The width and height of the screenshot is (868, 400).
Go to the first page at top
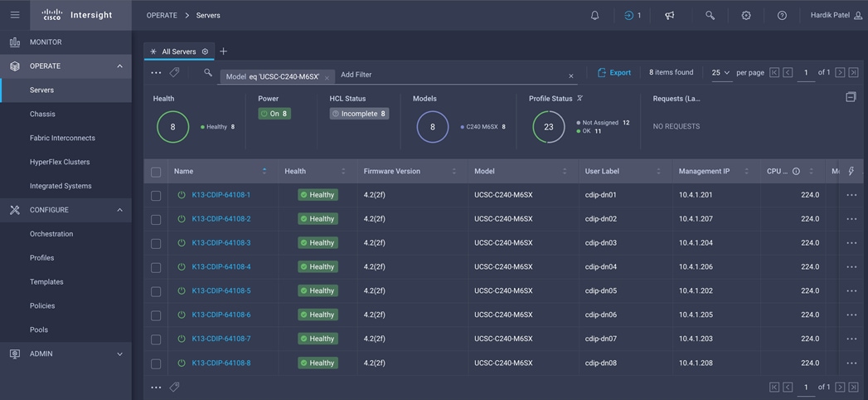coord(774,72)
